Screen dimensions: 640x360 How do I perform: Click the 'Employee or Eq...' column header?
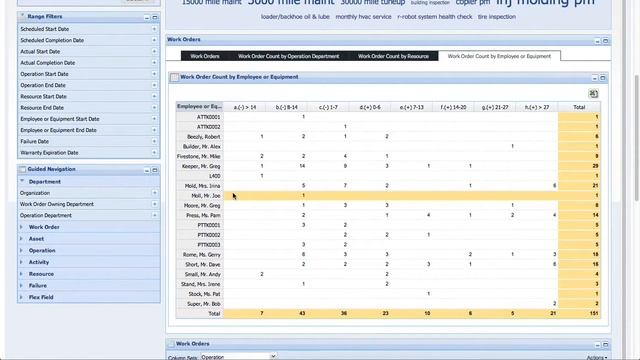[199, 107]
